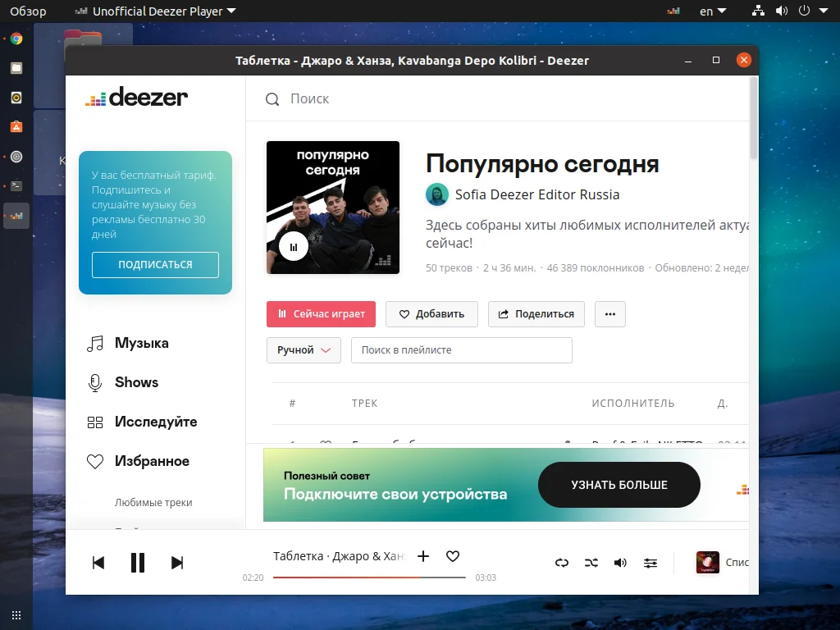Open the Исследуйте section
This screenshot has width=840, height=630.
[156, 422]
